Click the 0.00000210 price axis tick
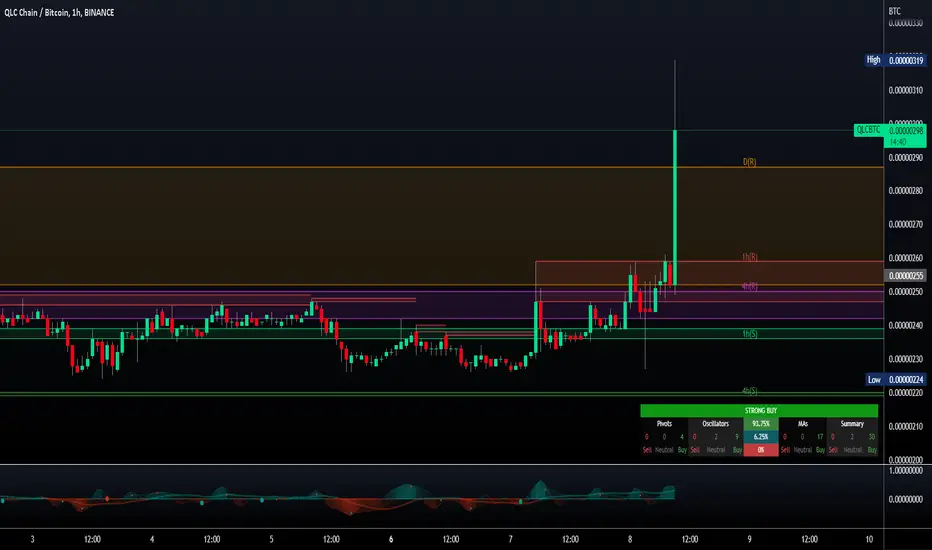 click(x=905, y=426)
